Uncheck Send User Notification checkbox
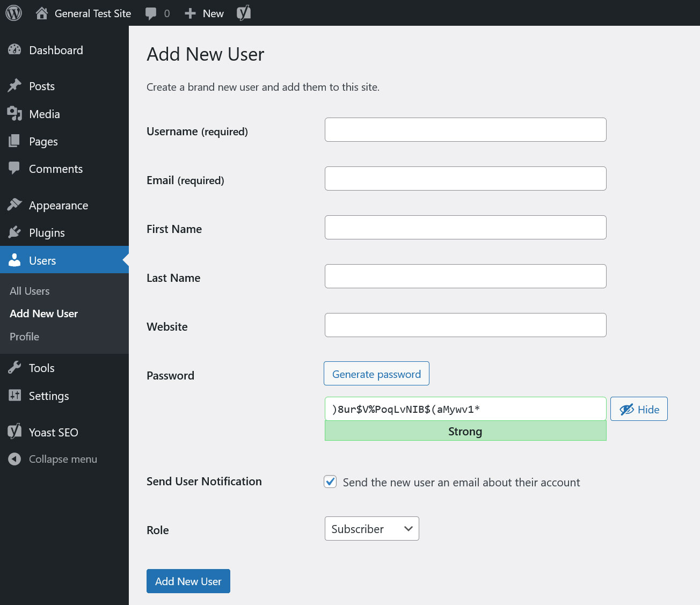700x605 pixels. [330, 482]
